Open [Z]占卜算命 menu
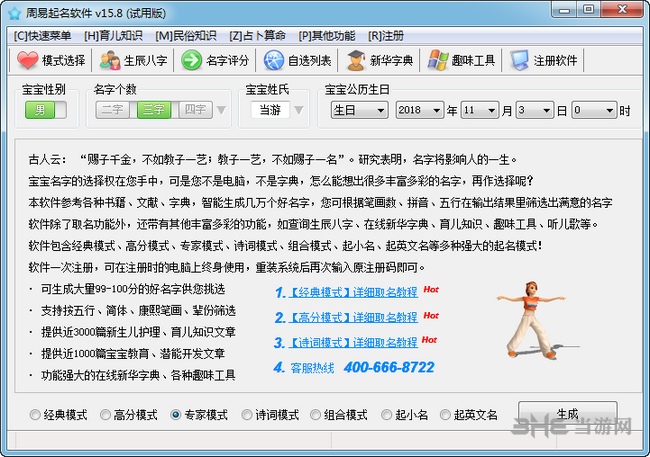Viewport: 650px width, 457px height. coord(257,36)
